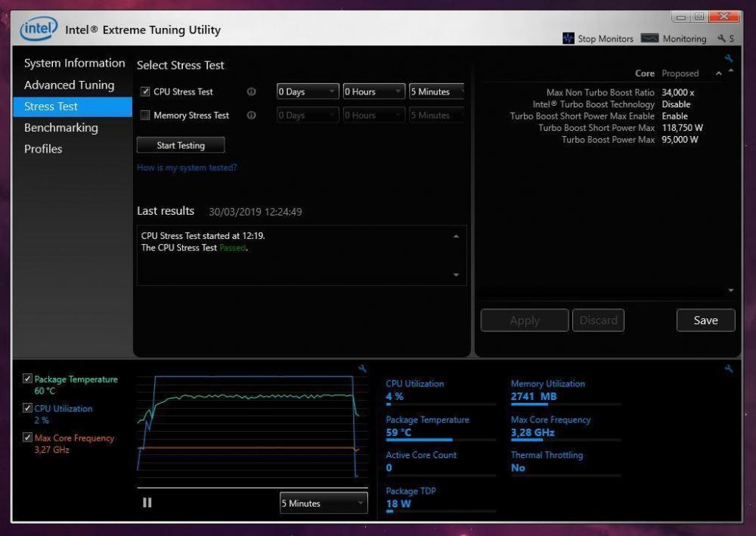Click info icon beside CPU Stress Test
The width and height of the screenshot is (756, 536).
pyautogui.click(x=252, y=92)
